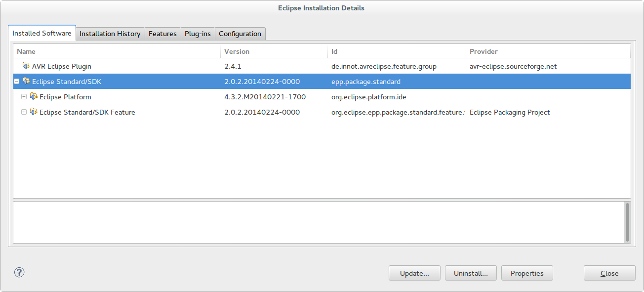Select the AVR Eclipse Plugin row
The image size is (644, 292).
click(322, 66)
